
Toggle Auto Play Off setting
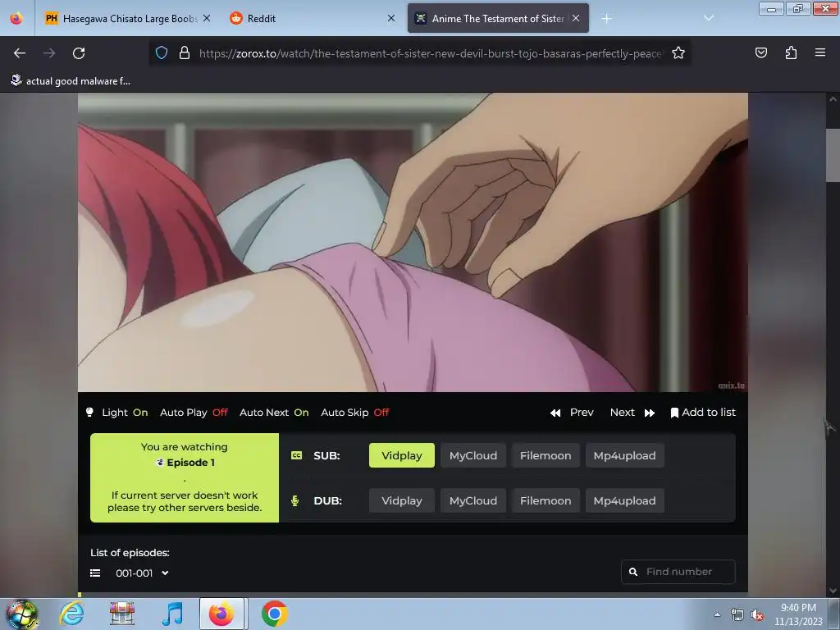[x=194, y=413]
